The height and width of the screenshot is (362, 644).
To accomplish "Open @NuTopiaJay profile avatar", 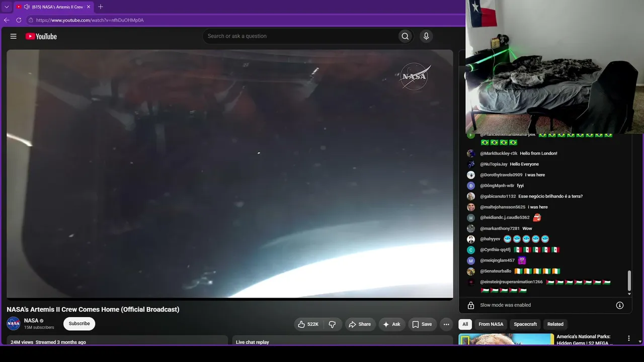I will point(471,164).
